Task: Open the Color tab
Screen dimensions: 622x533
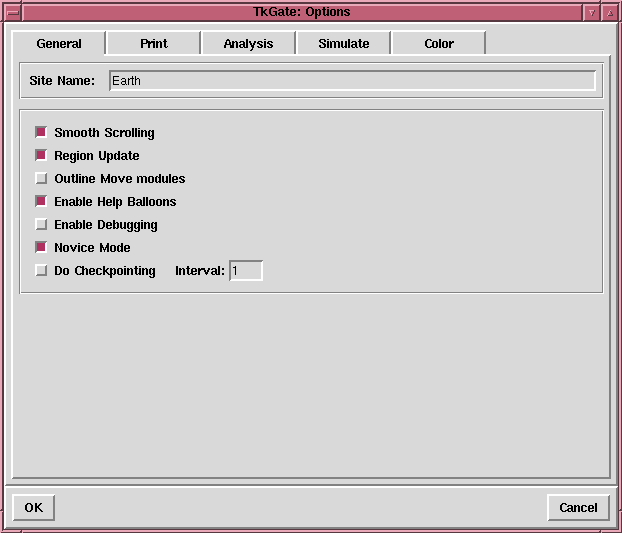Action: 439,43
